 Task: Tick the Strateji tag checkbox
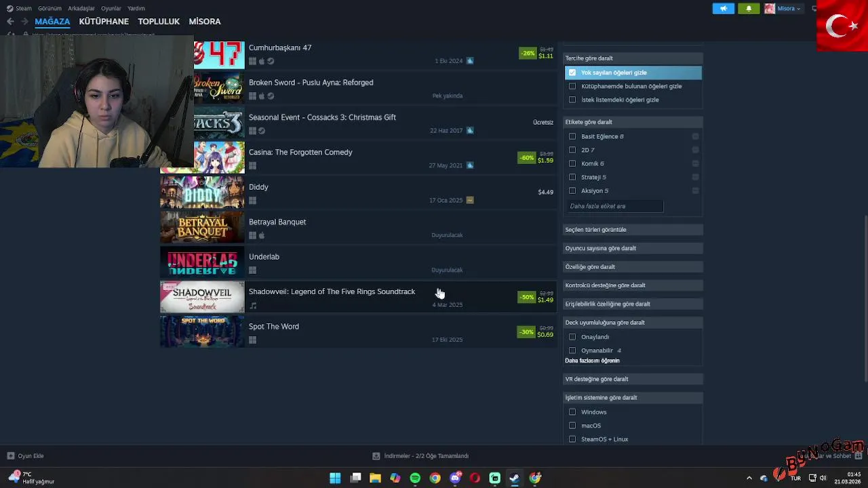tap(572, 177)
